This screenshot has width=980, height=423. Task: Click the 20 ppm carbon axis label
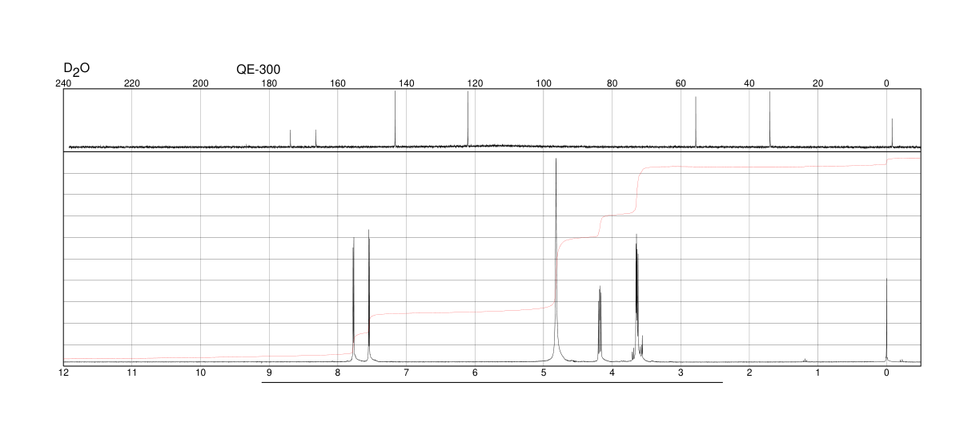tap(817, 83)
